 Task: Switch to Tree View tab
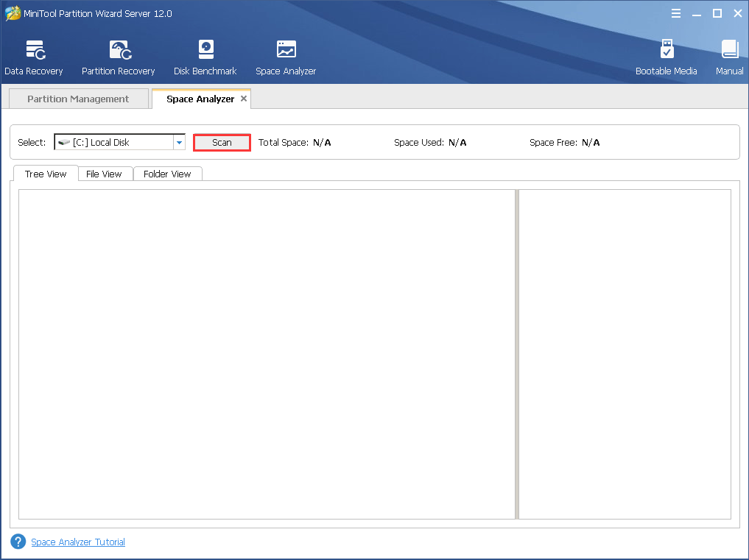pos(46,174)
